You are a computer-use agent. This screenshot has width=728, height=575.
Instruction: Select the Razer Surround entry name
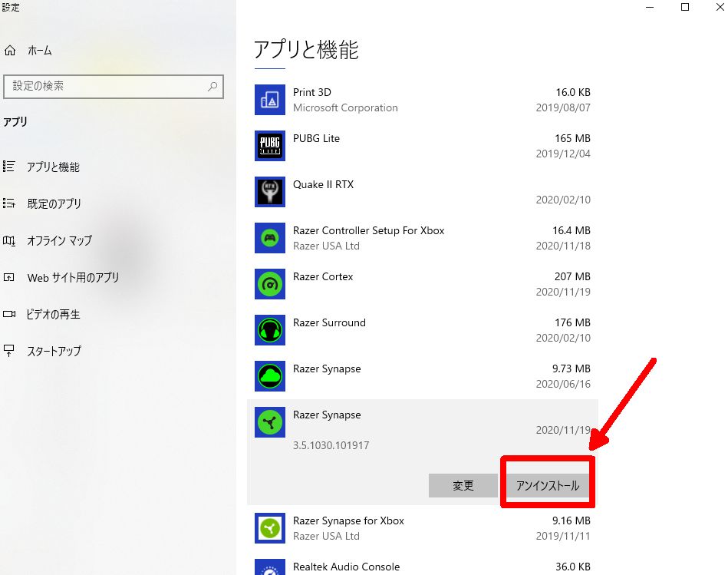tap(329, 322)
